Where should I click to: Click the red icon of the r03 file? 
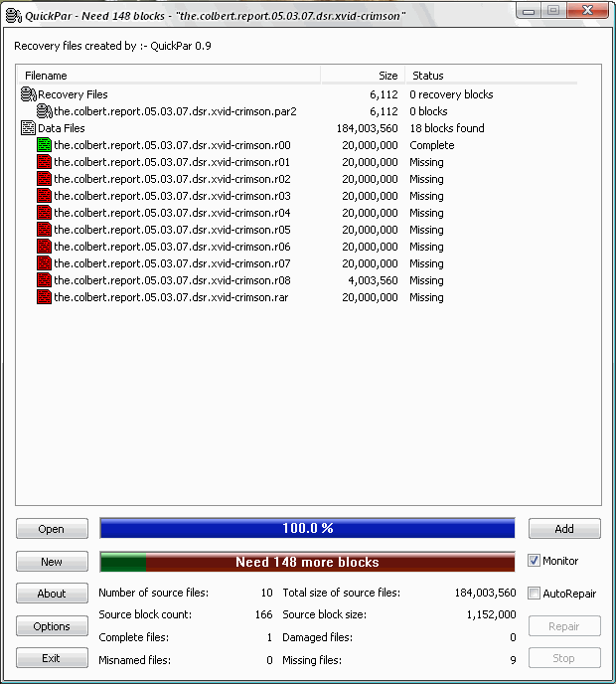click(44, 196)
